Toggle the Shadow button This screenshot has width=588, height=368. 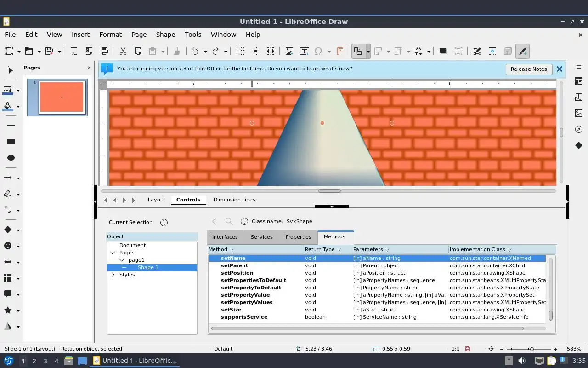tap(443, 51)
